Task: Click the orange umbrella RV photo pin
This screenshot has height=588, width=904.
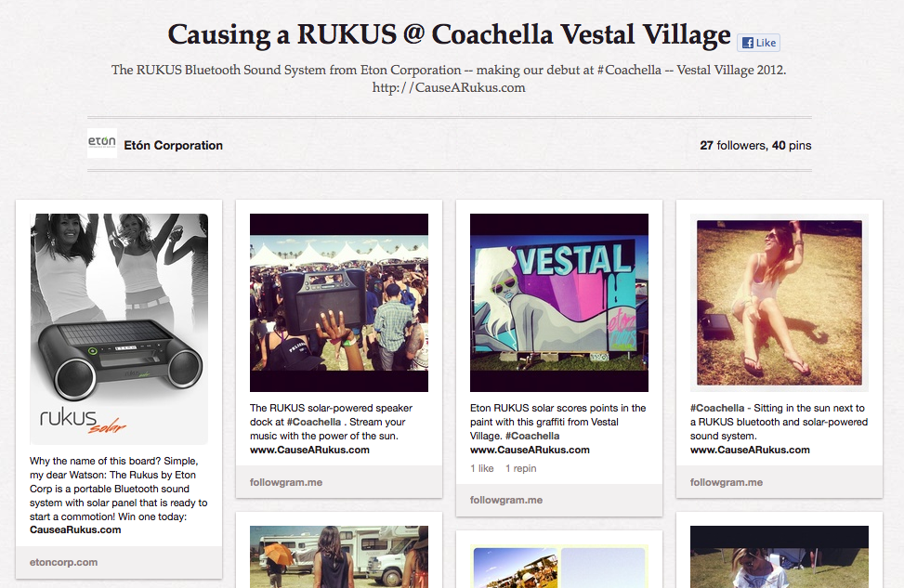Action: [338, 557]
